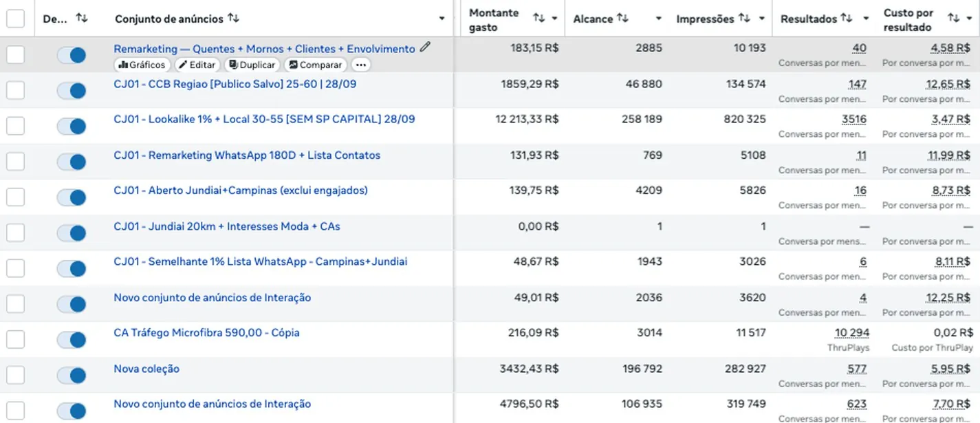Open Conjunto de anúncios column dropdown arrow
The height and width of the screenshot is (423, 980).
pyautogui.click(x=442, y=19)
